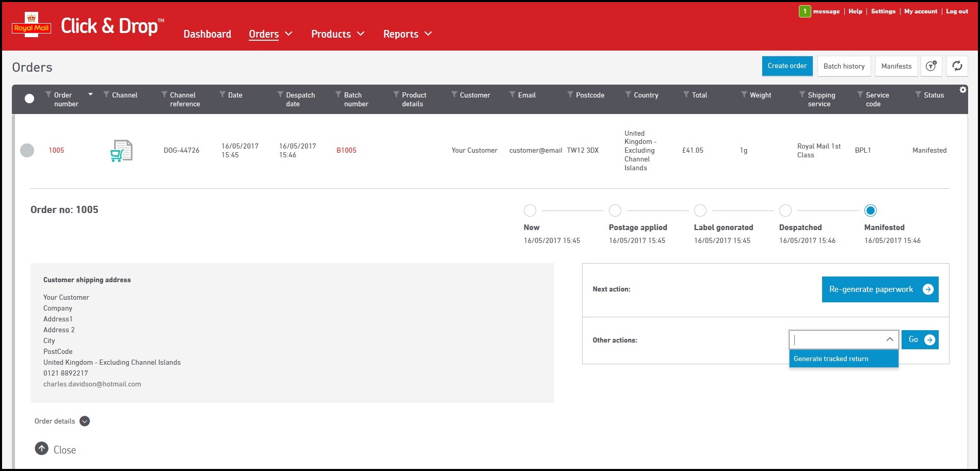Click the shopping cart channel icon
The width and height of the screenshot is (980, 471).
pyautogui.click(x=121, y=151)
